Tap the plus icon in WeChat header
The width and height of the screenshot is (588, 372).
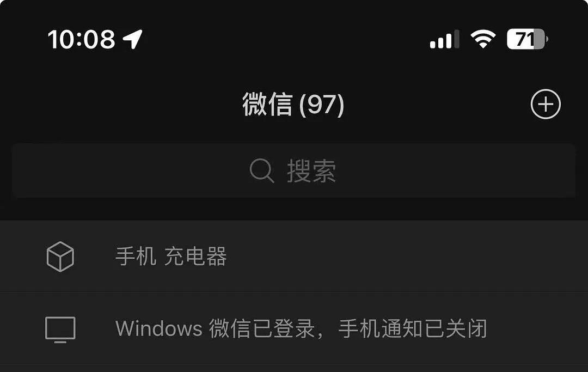point(546,104)
